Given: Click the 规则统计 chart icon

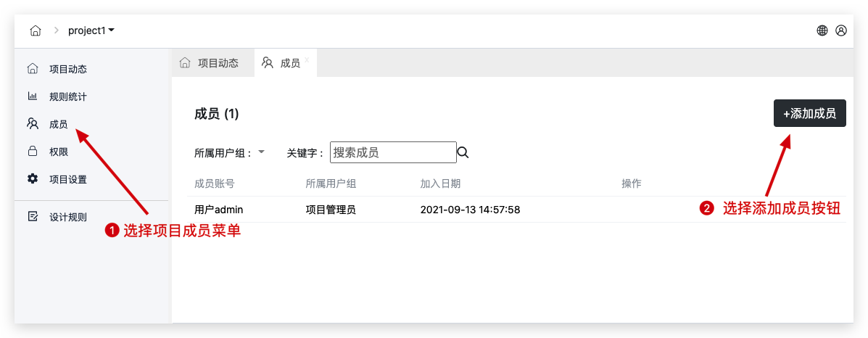Looking at the screenshot, I should (33, 96).
